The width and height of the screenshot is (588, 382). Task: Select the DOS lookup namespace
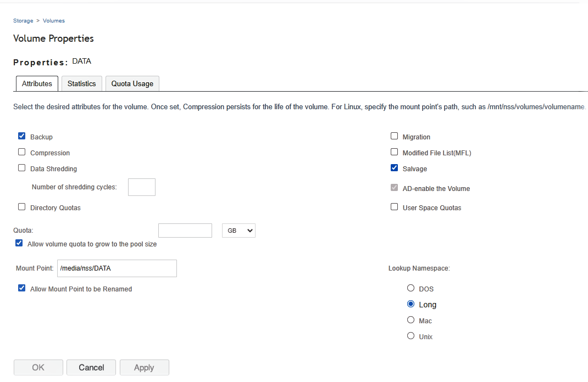click(x=411, y=288)
